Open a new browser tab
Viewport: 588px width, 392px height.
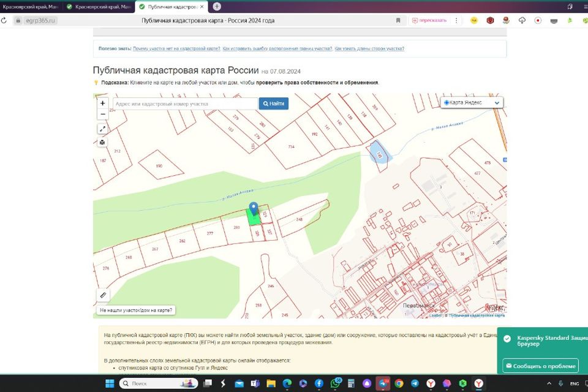(216, 6)
